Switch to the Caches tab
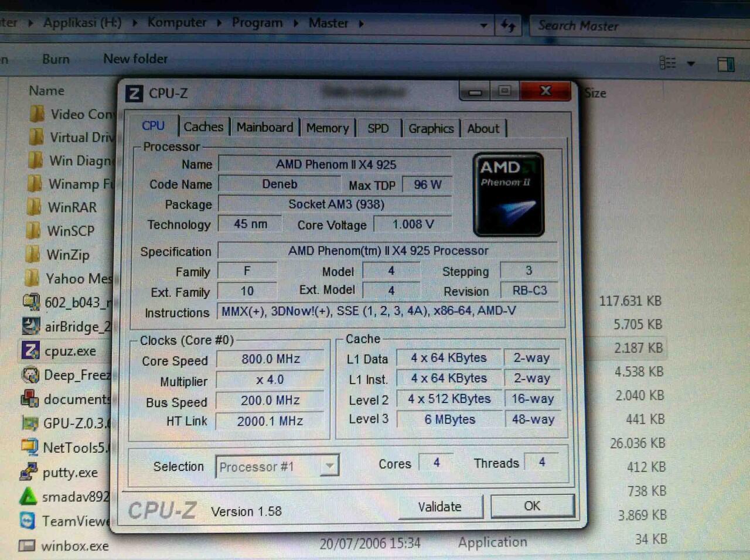Screen dimensions: 750x560 pos(203,127)
